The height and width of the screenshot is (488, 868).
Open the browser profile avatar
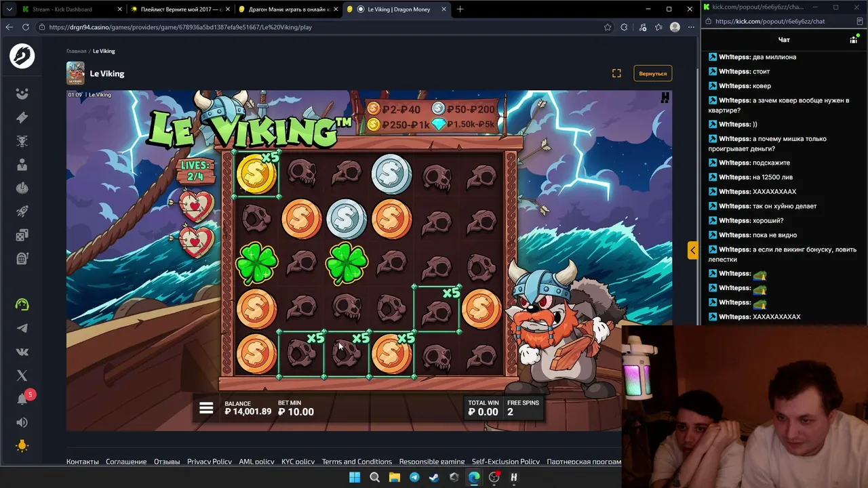(675, 27)
